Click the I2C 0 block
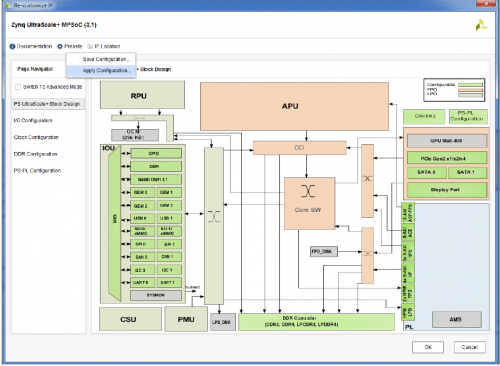This screenshot has height=366, width=500. click(x=143, y=270)
